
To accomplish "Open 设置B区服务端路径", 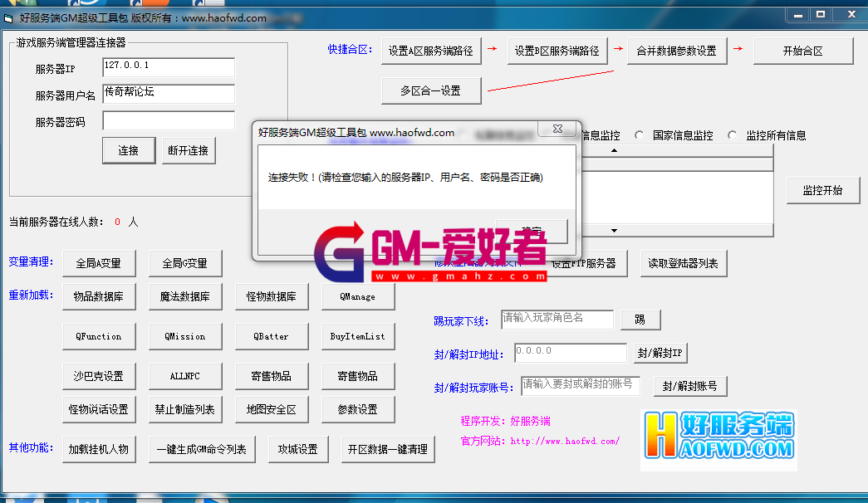I will (557, 51).
